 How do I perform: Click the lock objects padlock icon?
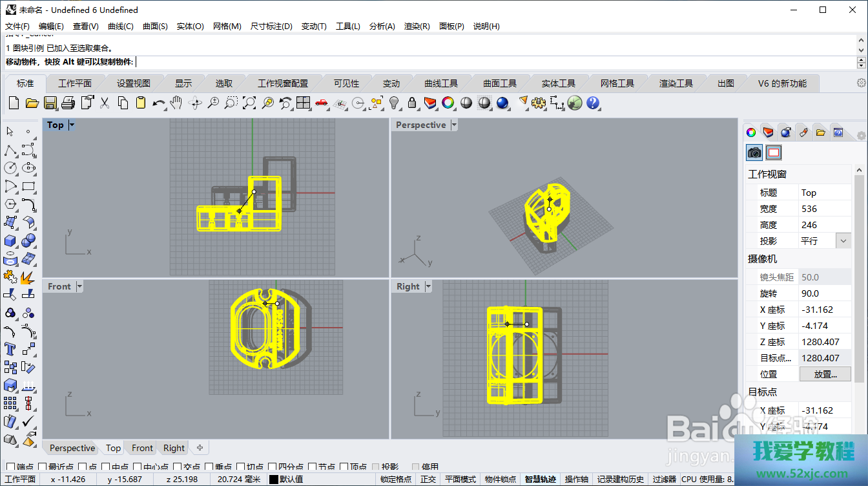point(412,103)
